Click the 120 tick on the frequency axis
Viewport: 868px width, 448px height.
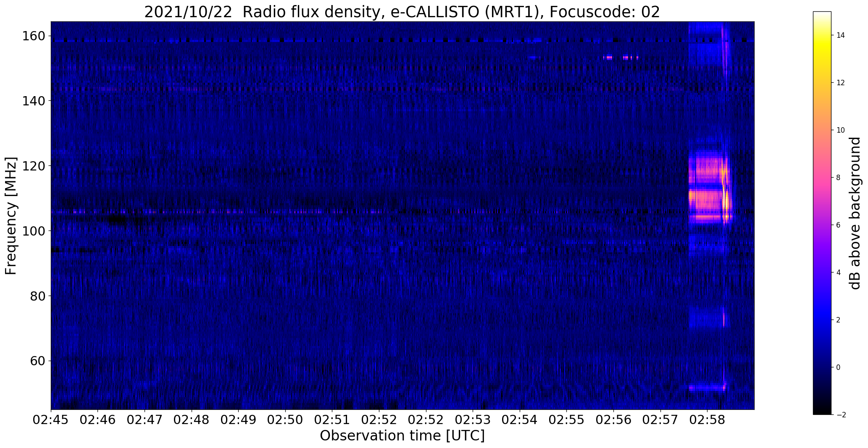pyautogui.click(x=34, y=166)
